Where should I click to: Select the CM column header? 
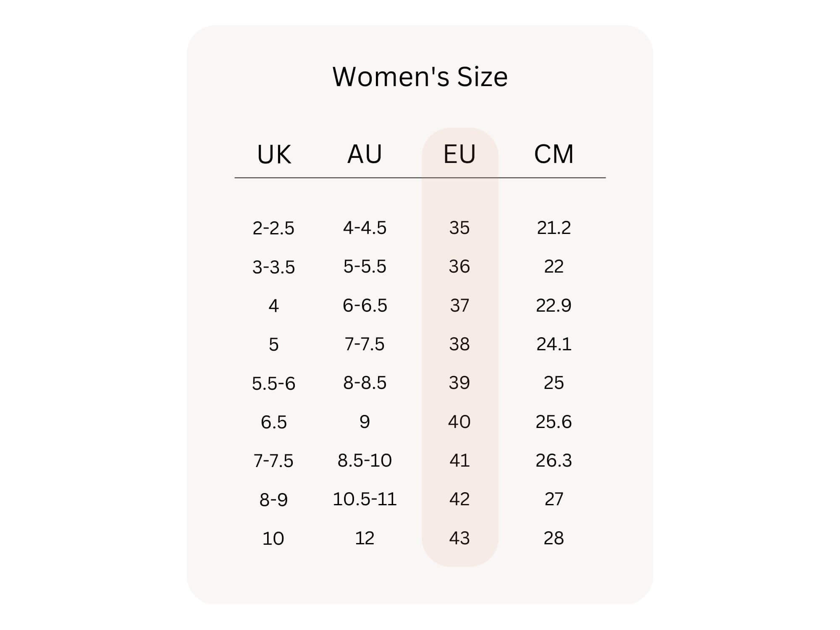coord(554,154)
